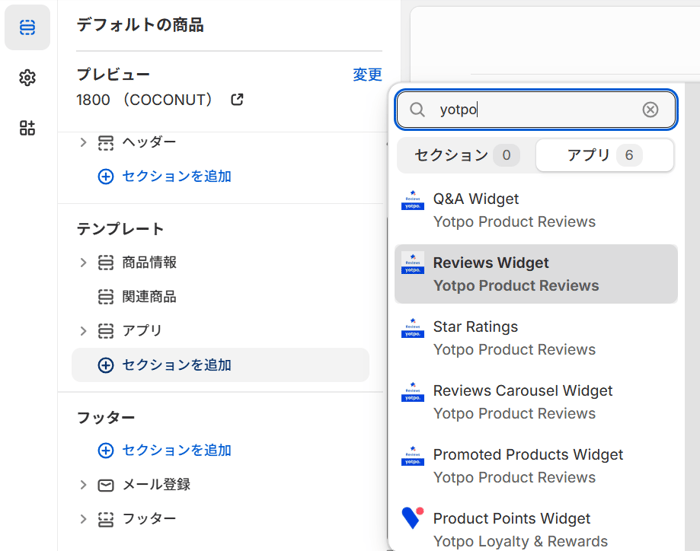This screenshot has width=700, height=551.
Task: Click plus icon in フッター add section
Action: [106, 451]
